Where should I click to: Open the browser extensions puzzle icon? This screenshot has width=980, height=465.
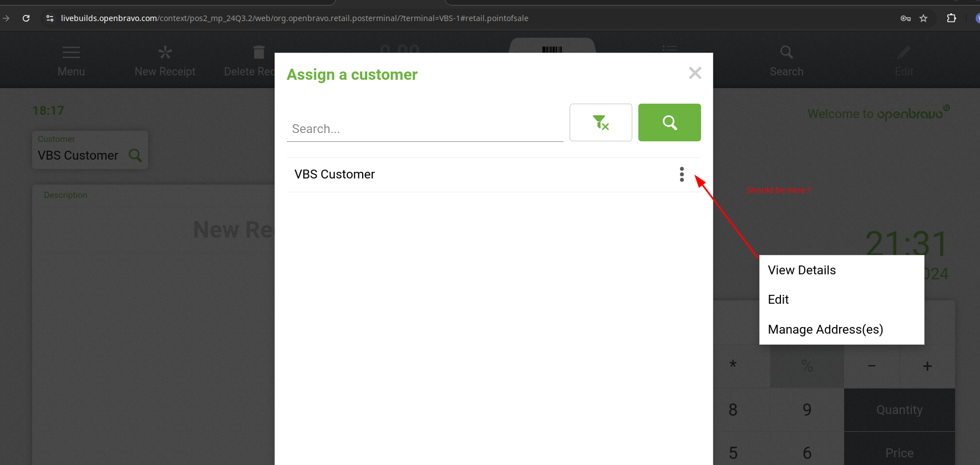click(x=951, y=18)
